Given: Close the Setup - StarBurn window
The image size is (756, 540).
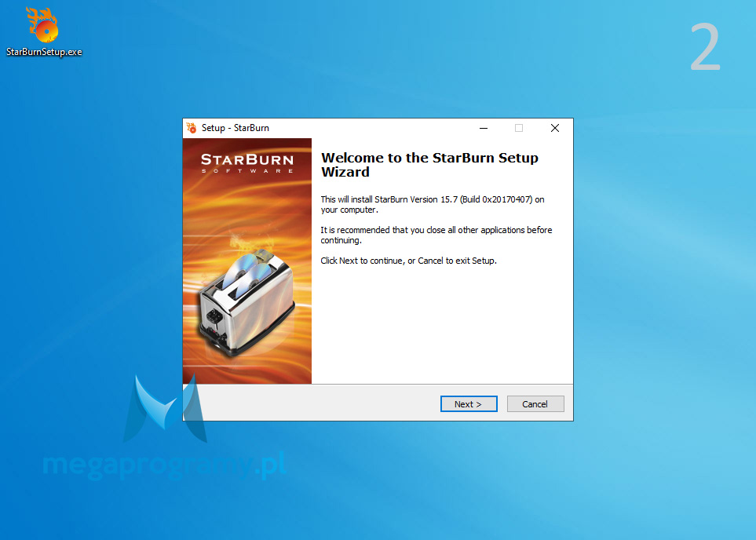Looking at the screenshot, I should tap(555, 128).
